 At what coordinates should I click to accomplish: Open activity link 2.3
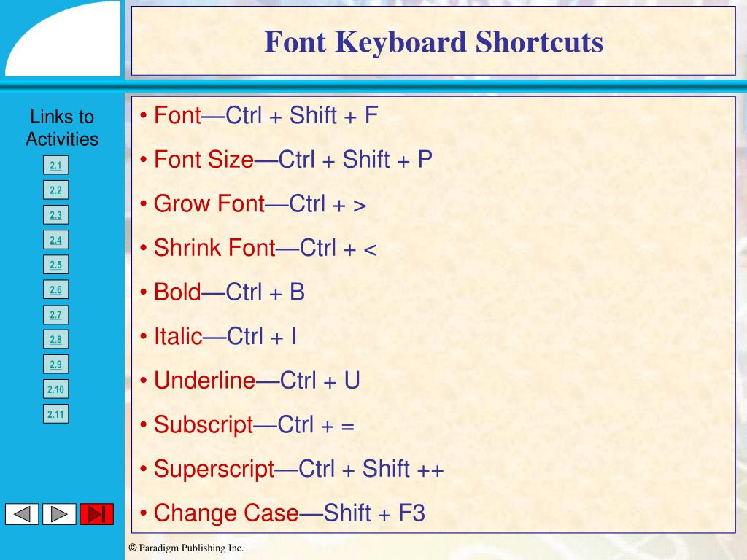pos(55,215)
